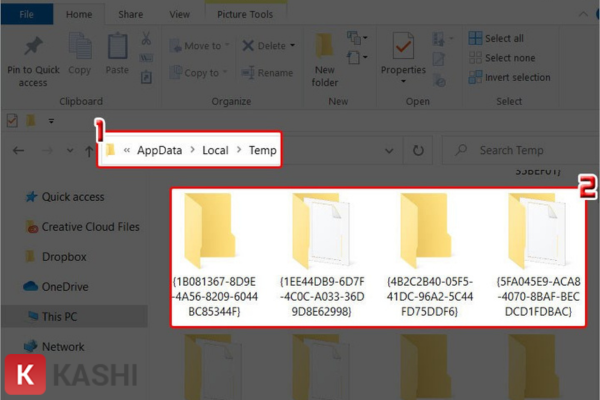The width and height of the screenshot is (600, 400).
Task: Open OneDrive in the sidebar
Action: 56,286
